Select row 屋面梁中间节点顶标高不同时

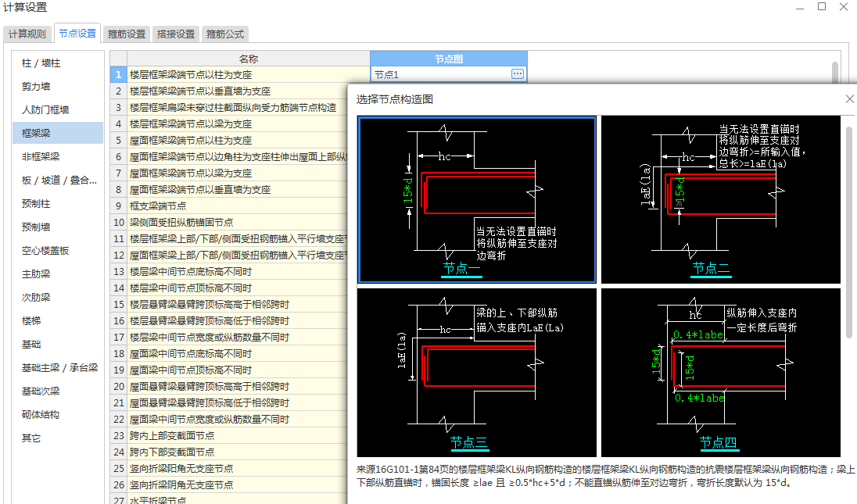[237, 370]
